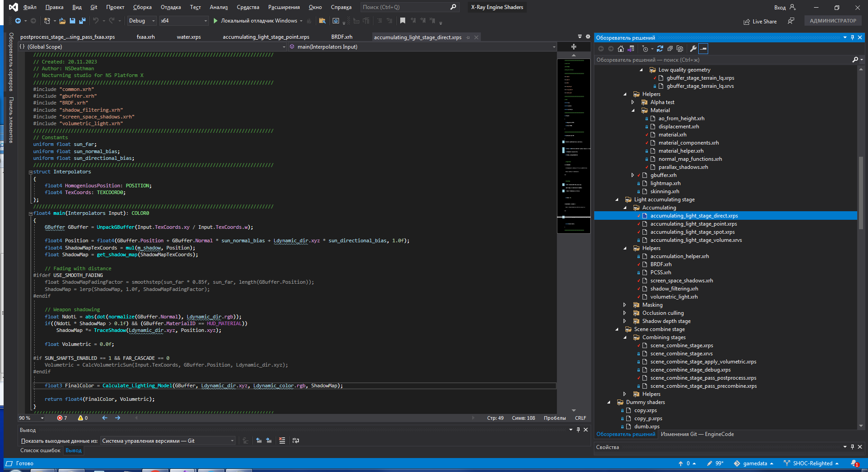Click the Home icon in Solution Explorer

621,49
